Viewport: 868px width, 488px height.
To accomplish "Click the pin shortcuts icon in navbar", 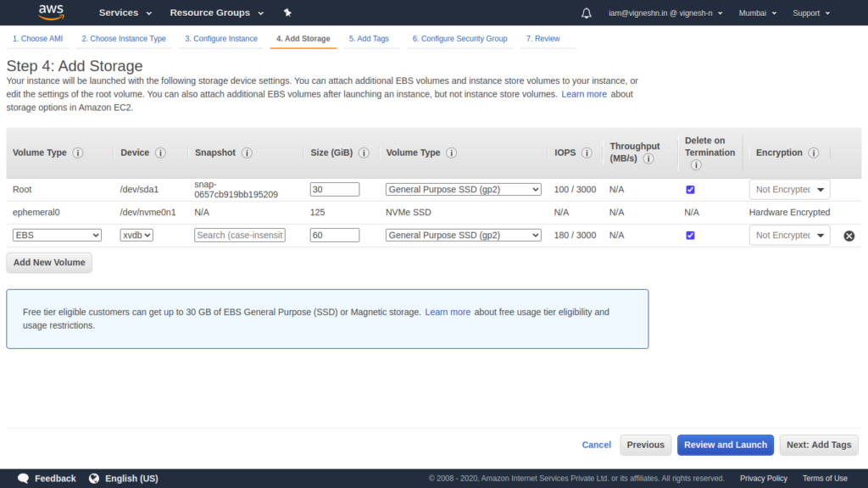I will click(287, 13).
